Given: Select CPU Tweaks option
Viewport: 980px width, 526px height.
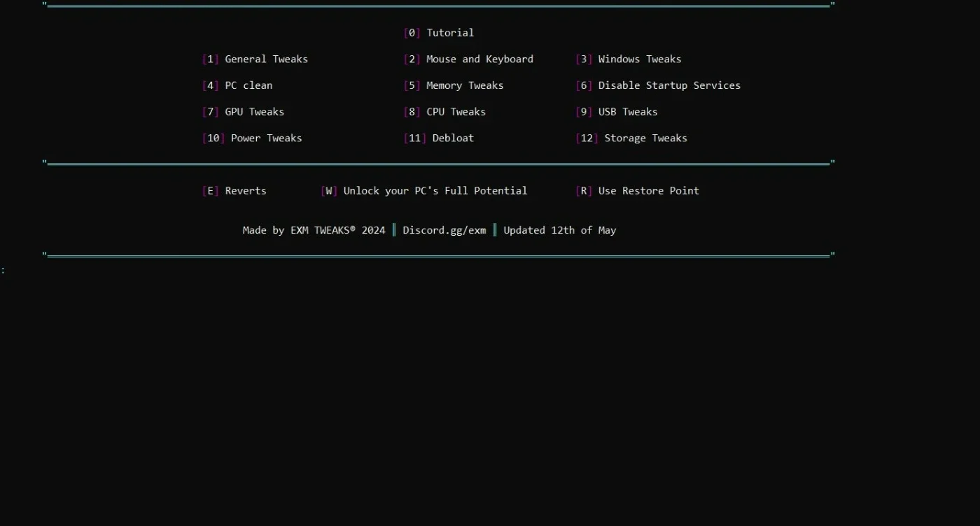Looking at the screenshot, I should click(444, 112).
